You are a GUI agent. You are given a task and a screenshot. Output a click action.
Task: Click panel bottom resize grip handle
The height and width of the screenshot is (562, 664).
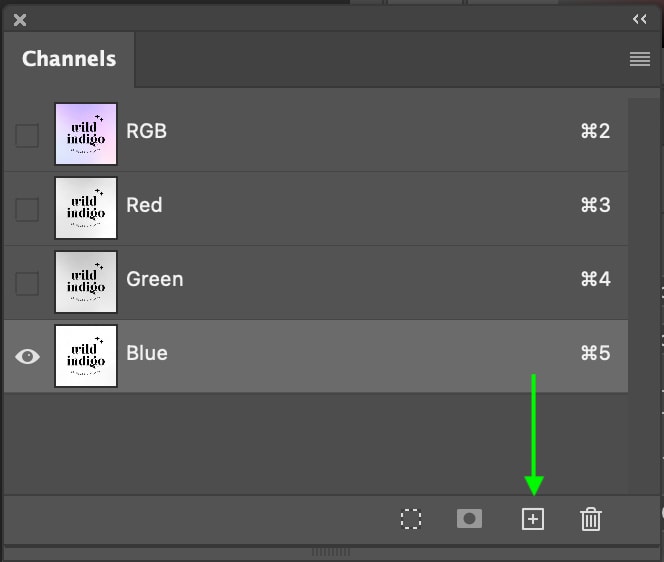point(331,552)
